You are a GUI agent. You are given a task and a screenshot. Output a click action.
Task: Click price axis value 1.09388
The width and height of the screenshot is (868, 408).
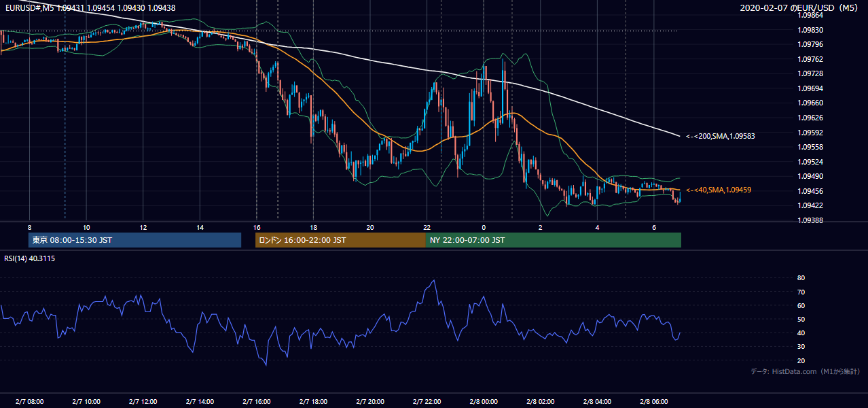click(810, 220)
